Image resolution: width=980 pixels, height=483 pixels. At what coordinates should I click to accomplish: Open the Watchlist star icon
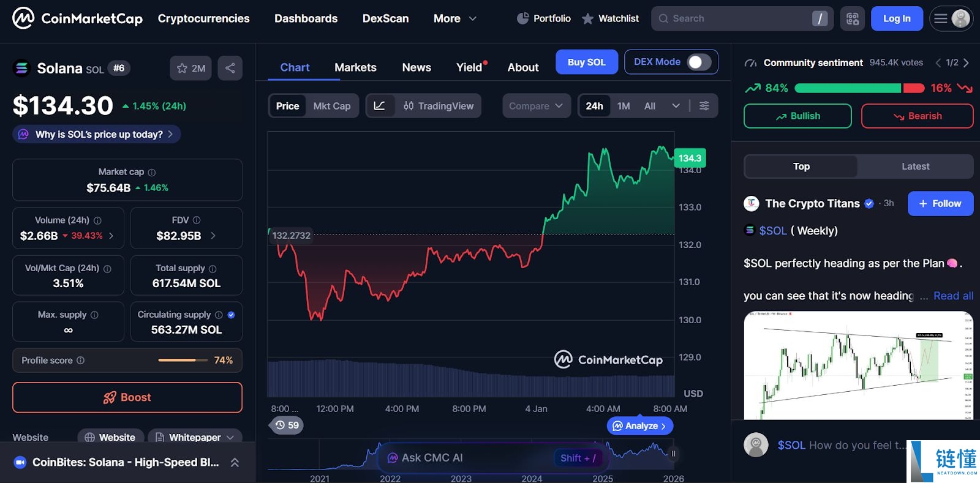click(587, 19)
